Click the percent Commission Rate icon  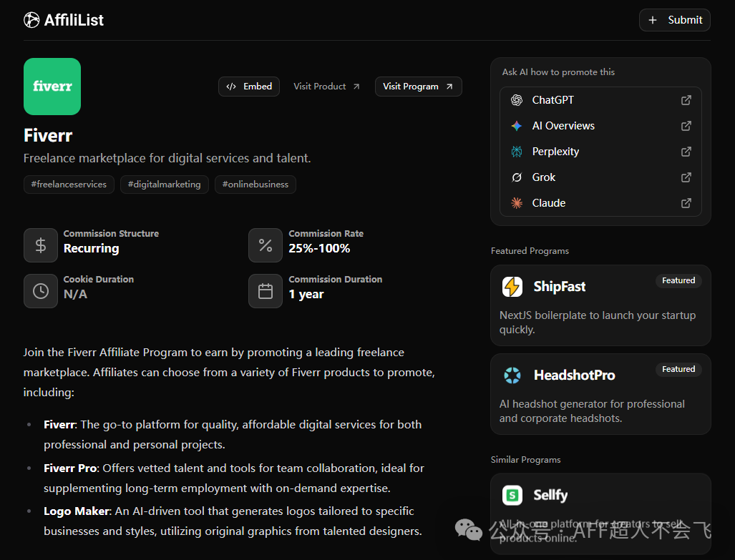266,245
